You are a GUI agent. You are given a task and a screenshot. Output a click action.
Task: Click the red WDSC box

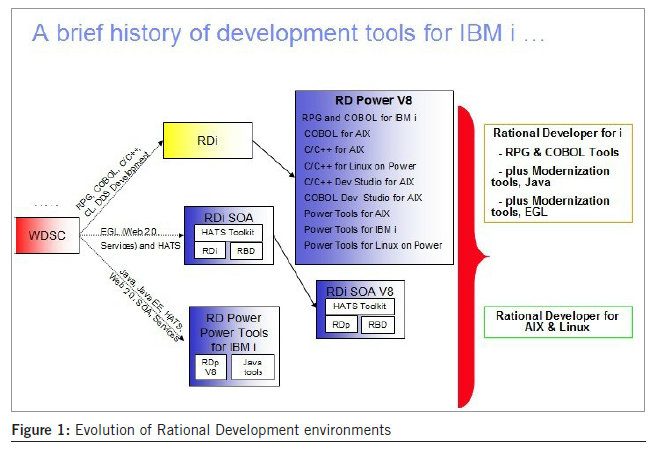click(47, 235)
